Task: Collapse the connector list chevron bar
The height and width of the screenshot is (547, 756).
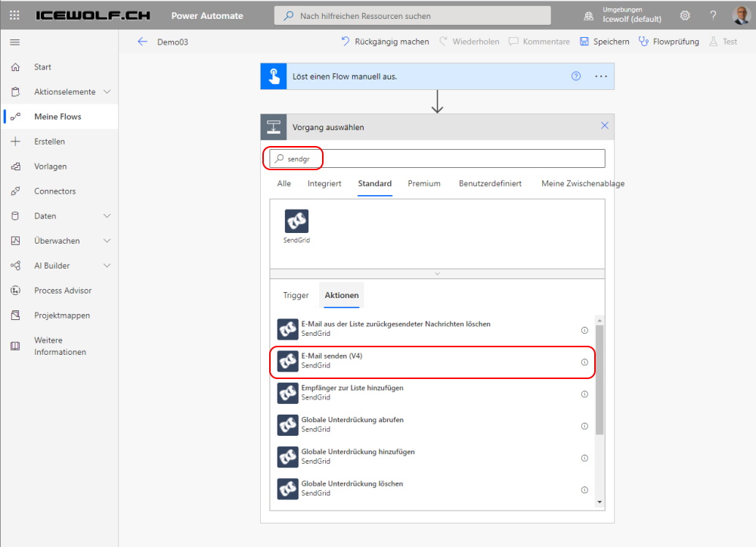Action: point(437,274)
